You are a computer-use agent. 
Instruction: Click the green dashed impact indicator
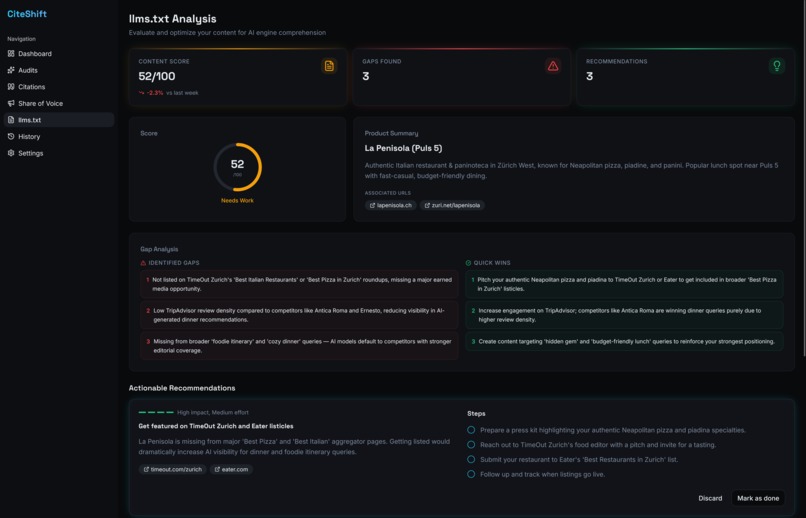(156, 412)
